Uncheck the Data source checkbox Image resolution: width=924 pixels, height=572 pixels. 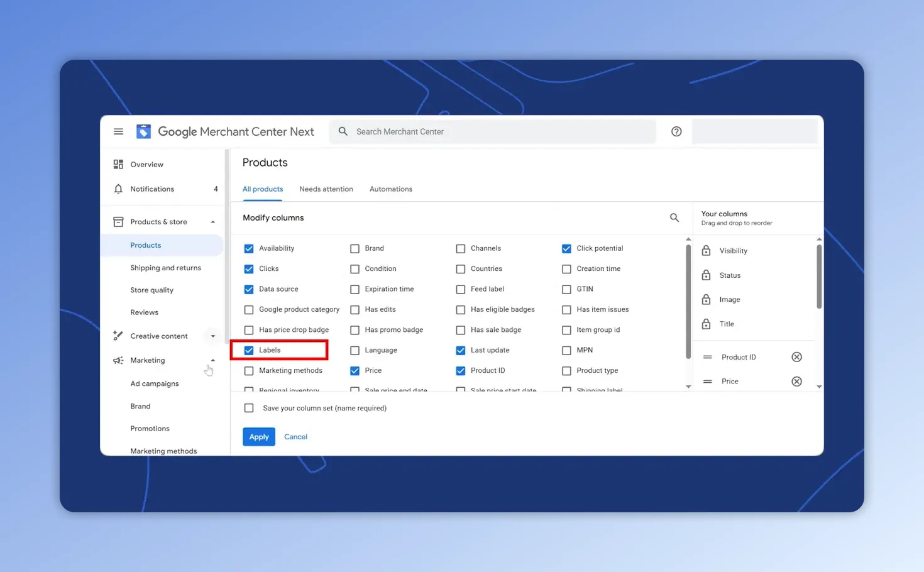[249, 289]
